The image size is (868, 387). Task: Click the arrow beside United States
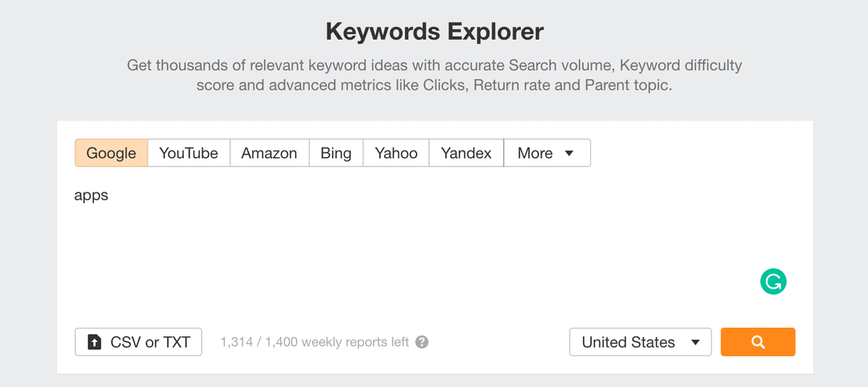pyautogui.click(x=696, y=343)
